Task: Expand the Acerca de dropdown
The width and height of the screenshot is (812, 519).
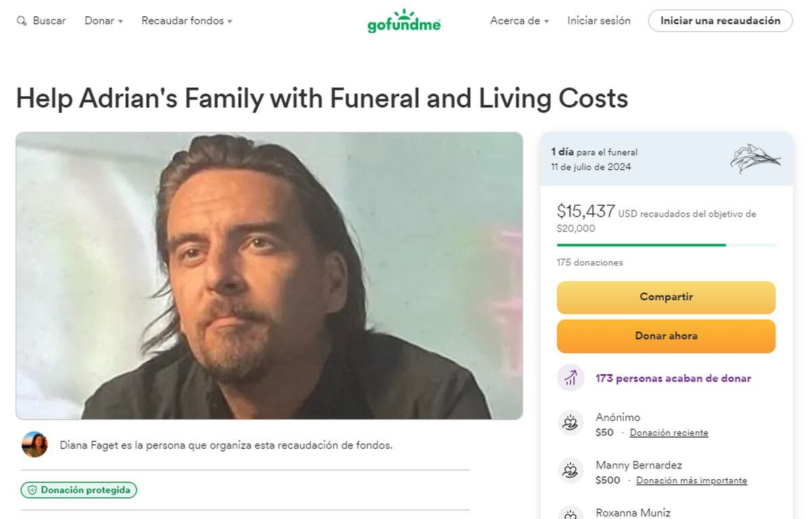Action: 518,20
